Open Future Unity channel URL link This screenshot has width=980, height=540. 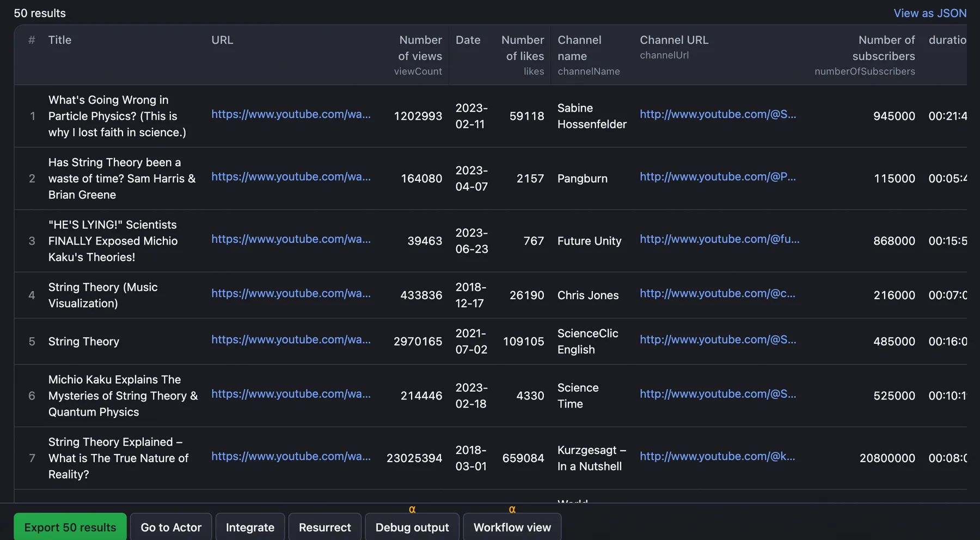(x=720, y=239)
